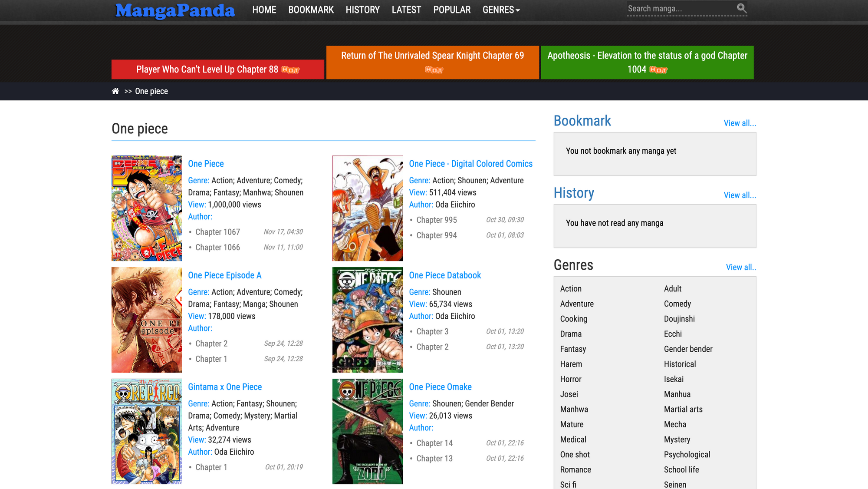The width and height of the screenshot is (868, 489).
Task: Select the Ecchi genre
Action: [673, 334]
